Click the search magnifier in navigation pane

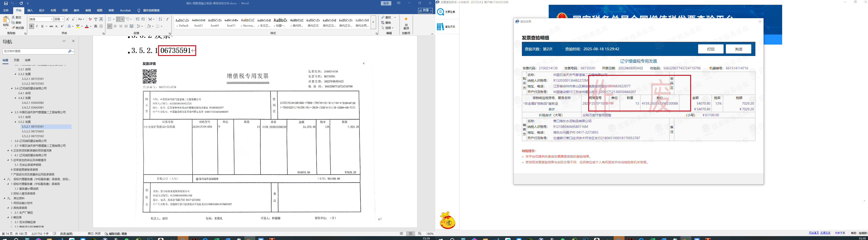(x=70, y=51)
